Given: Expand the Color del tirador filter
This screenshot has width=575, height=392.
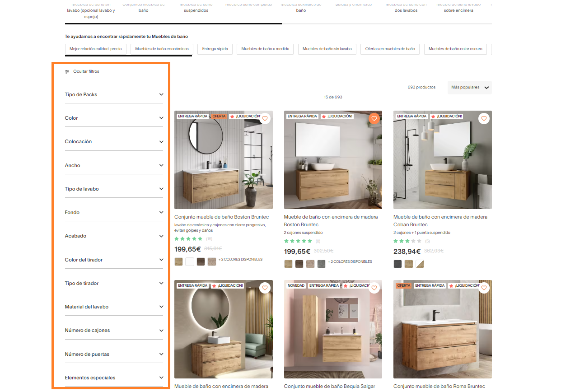Looking at the screenshot, I should (114, 260).
